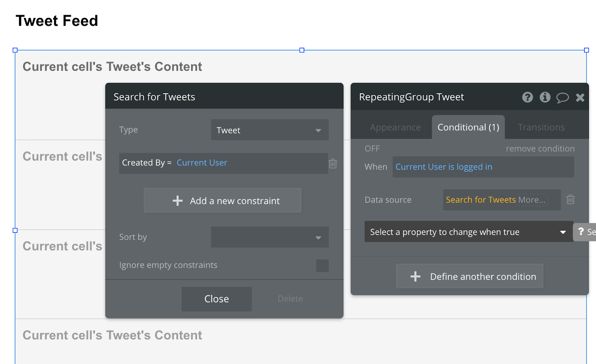Close the Search for Tweets popup
Viewport: 596px width, 364px height.
pos(216,298)
